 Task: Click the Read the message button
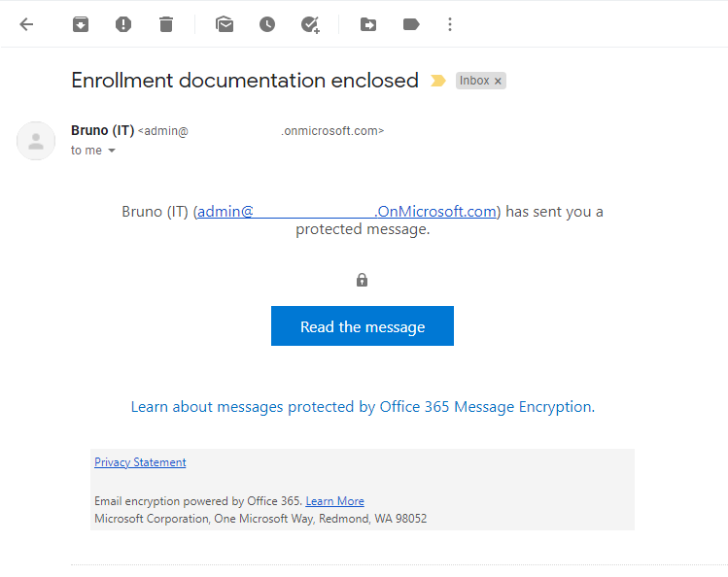click(x=363, y=326)
